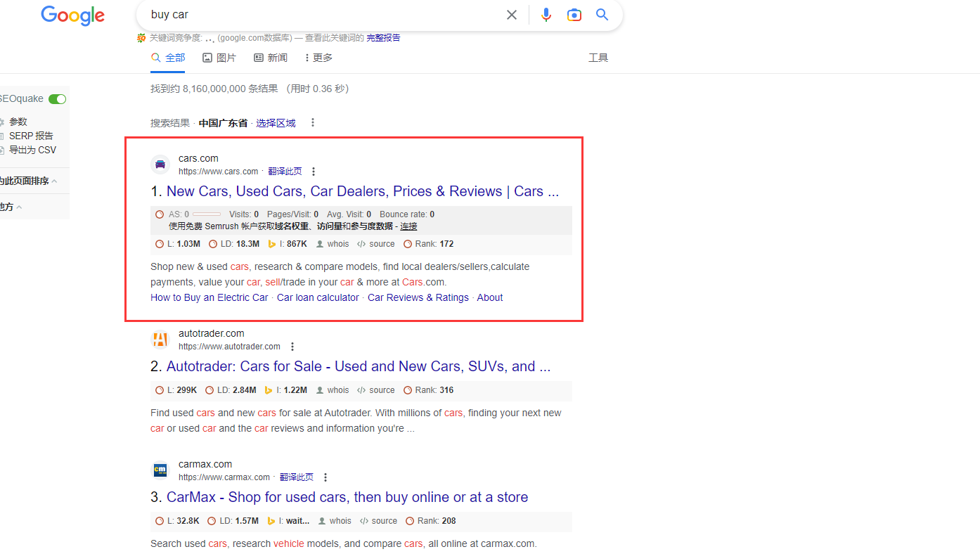Image resolution: width=980 pixels, height=554 pixels.
Task: Open 参数 in SEOquake sidebar
Action: click(18, 122)
